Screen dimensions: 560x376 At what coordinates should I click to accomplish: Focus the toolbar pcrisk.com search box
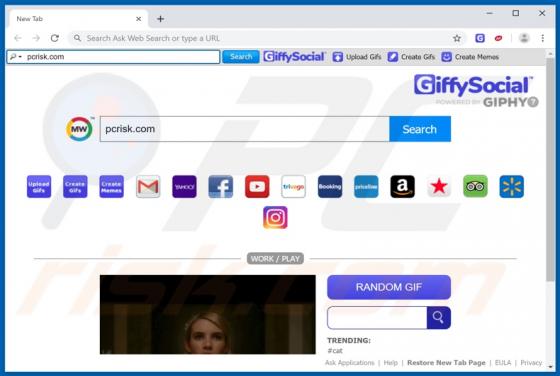(114, 57)
